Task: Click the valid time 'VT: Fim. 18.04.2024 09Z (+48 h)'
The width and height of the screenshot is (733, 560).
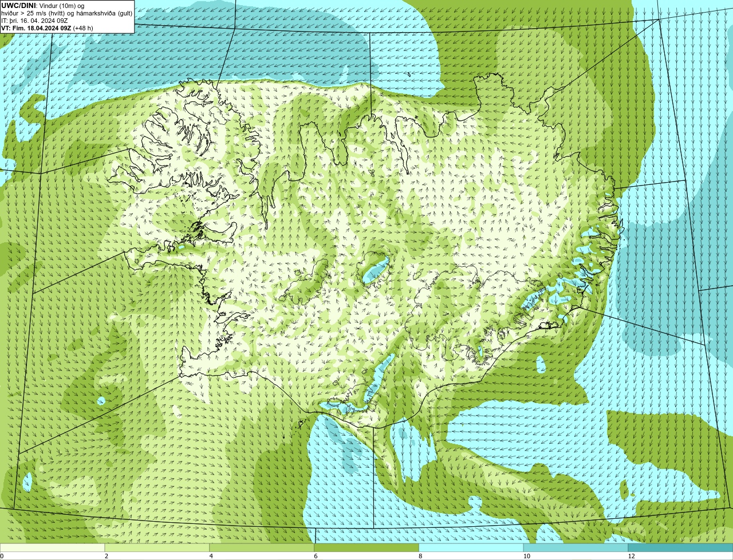Action: [47, 27]
